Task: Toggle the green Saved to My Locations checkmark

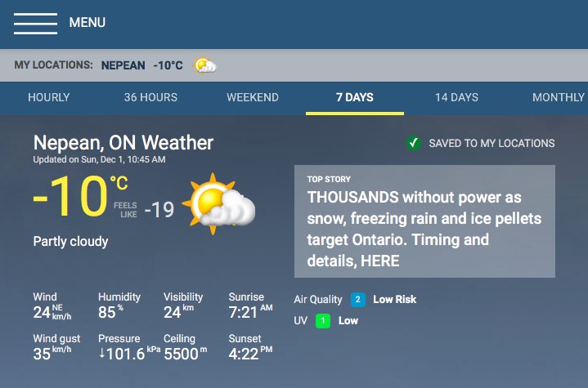Action: coord(414,143)
